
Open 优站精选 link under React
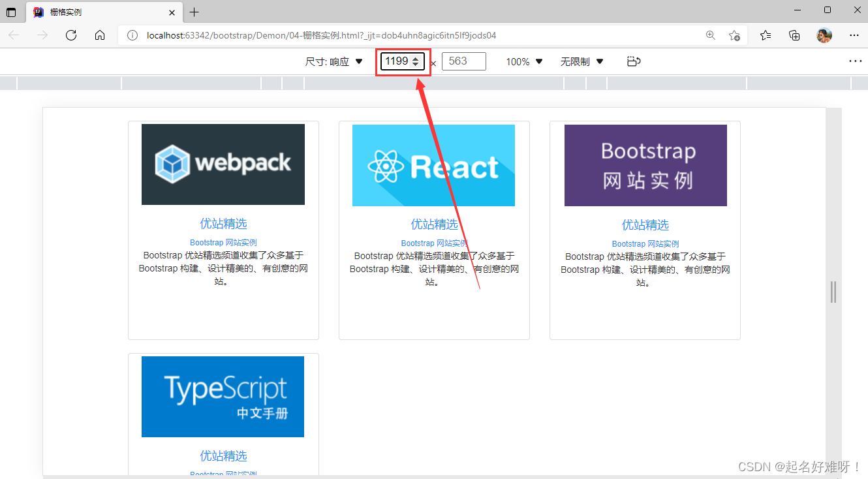click(434, 224)
